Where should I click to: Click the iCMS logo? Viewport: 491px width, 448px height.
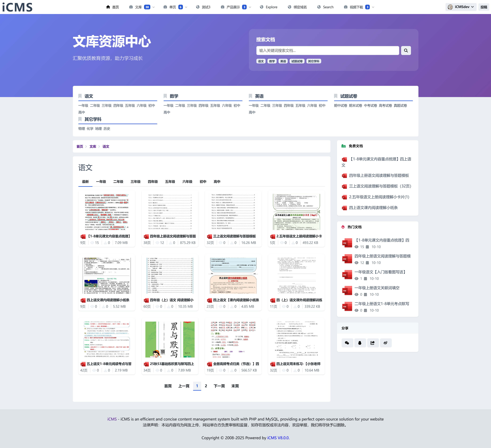tap(17, 7)
